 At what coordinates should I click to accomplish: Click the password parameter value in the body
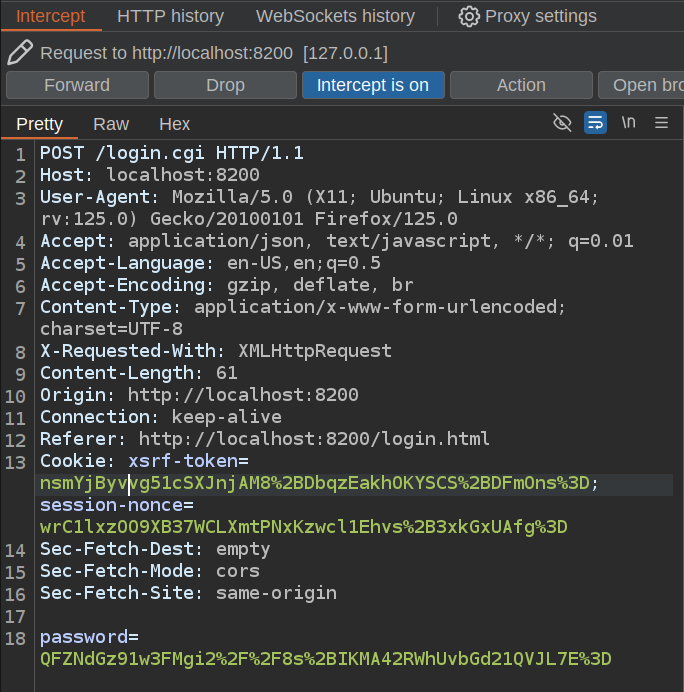click(325, 659)
